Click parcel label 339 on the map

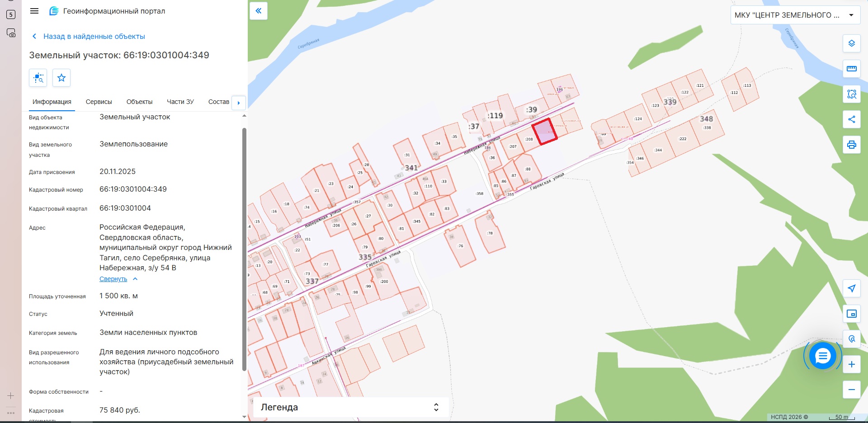click(x=670, y=102)
